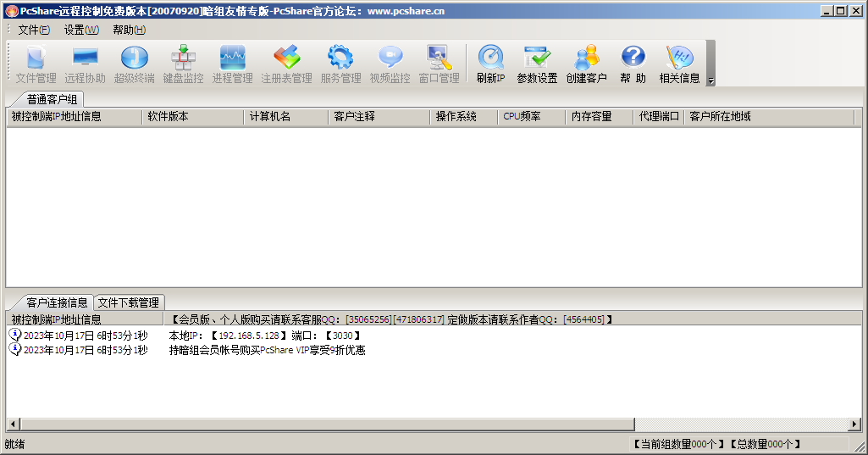
Task: Click the 远程协助 remote assist icon
Action: point(86,64)
